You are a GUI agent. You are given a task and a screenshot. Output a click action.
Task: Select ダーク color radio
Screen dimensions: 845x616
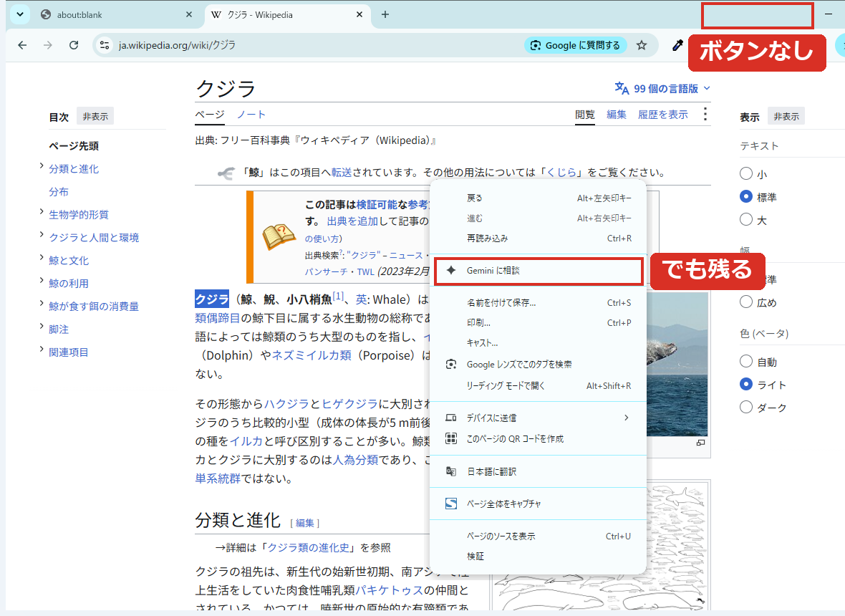(x=746, y=407)
